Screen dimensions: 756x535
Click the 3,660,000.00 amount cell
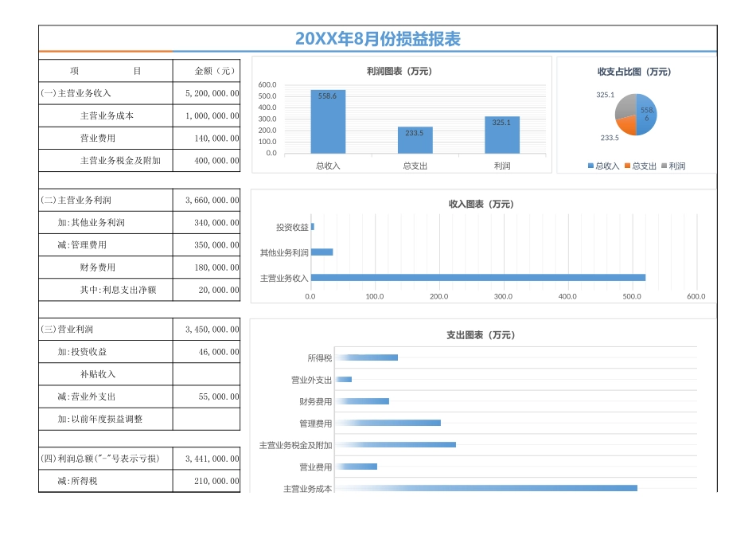click(206, 200)
